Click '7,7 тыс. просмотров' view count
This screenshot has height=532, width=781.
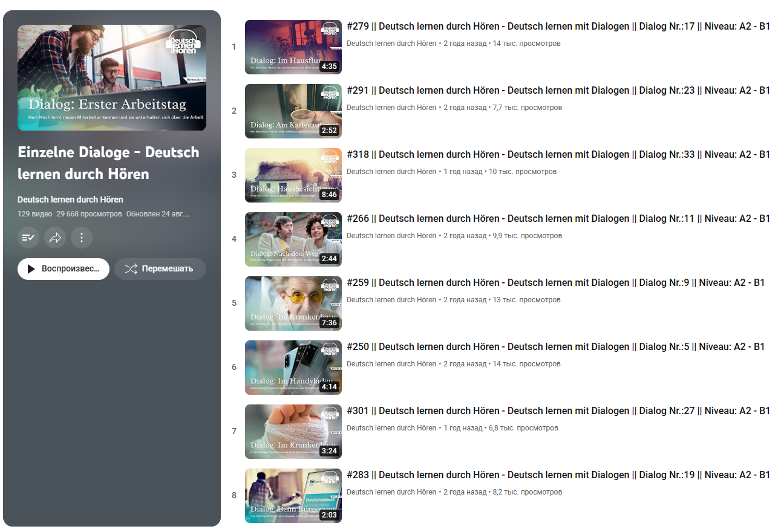(528, 108)
